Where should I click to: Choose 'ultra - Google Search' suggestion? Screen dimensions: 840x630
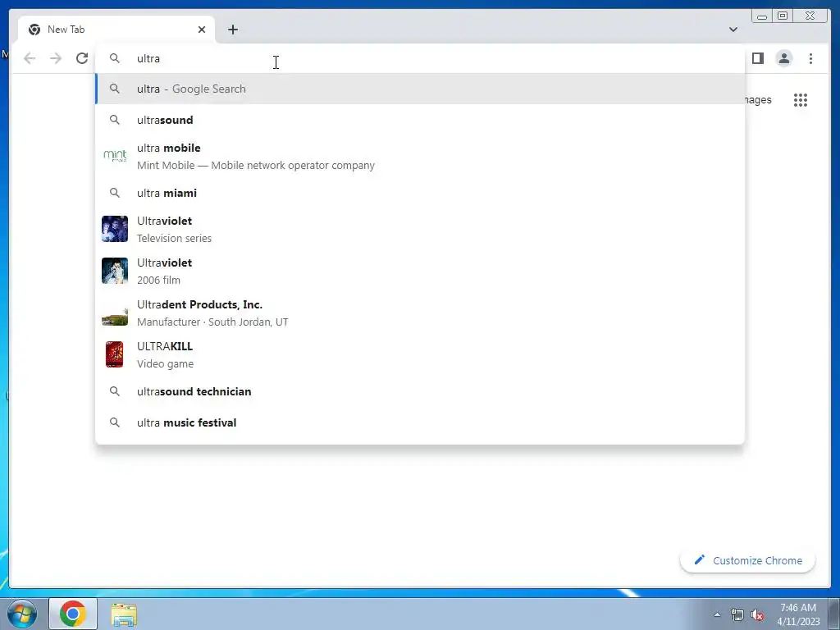pos(420,89)
